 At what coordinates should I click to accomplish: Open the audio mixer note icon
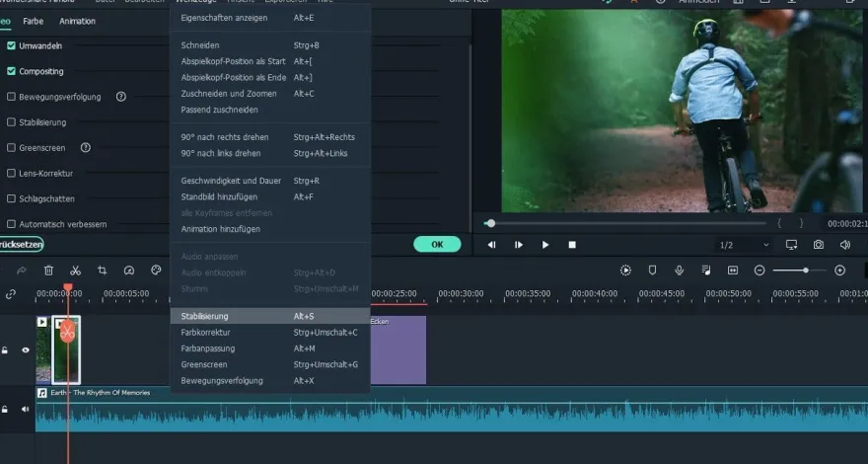coord(706,270)
